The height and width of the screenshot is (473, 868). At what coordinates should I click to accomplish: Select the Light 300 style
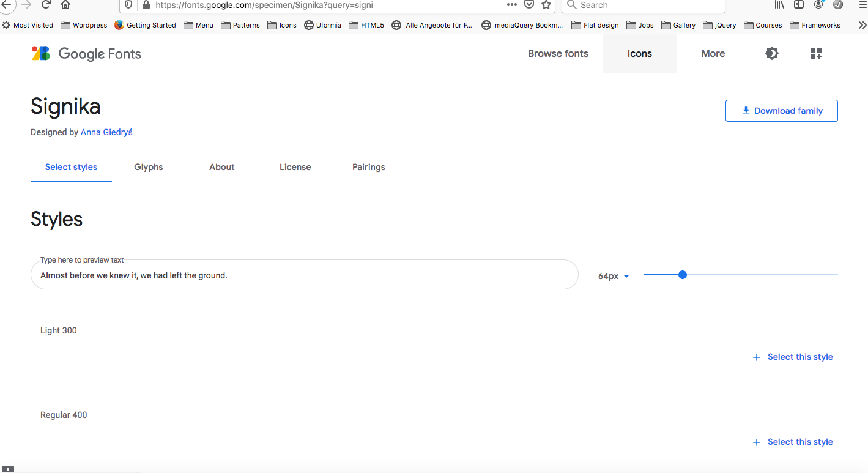pyautogui.click(x=793, y=357)
